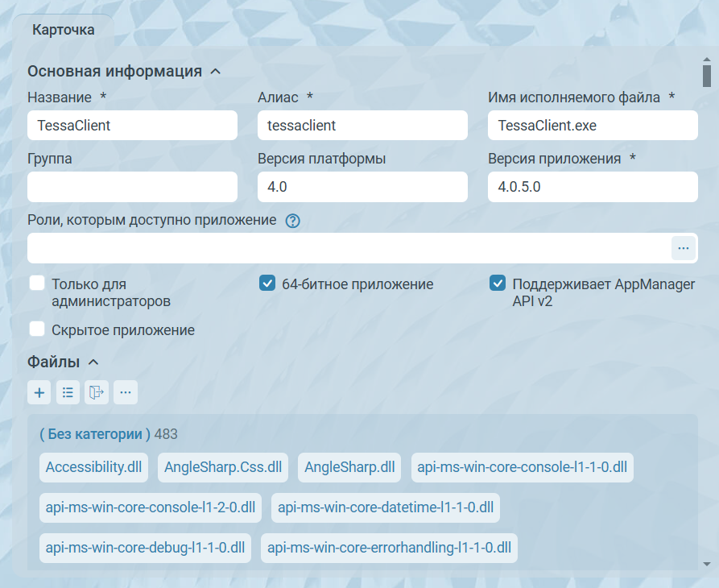
Task: Open the Accessibility.dll file
Action: (x=93, y=467)
